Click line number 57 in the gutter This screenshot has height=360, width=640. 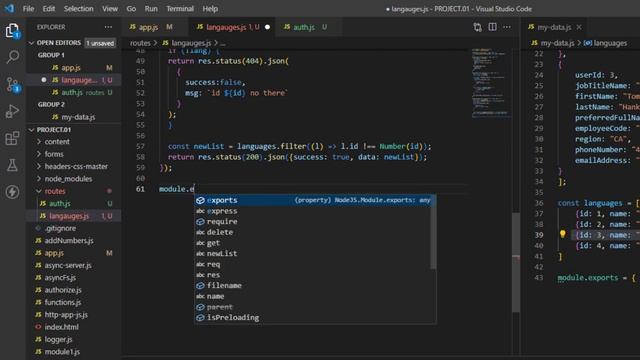140,146
